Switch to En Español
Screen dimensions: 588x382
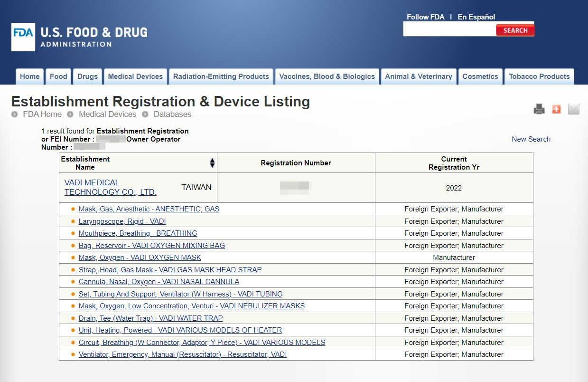(476, 17)
